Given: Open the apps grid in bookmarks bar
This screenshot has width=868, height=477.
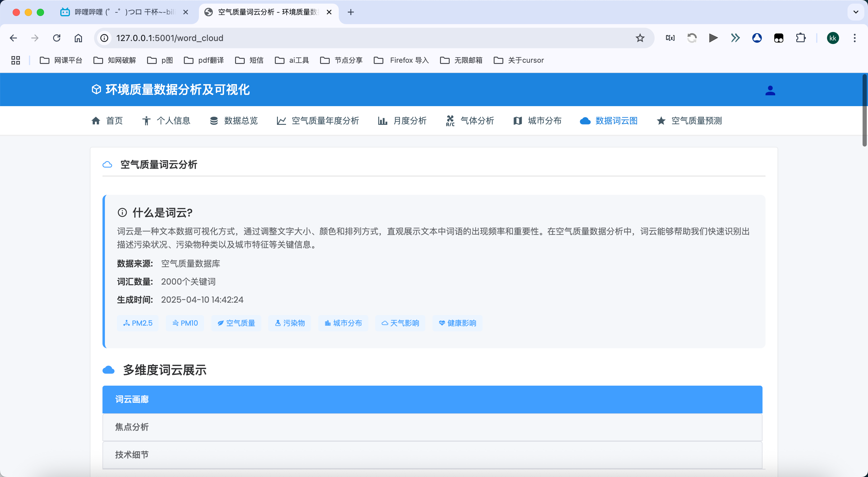Looking at the screenshot, I should 15,60.
